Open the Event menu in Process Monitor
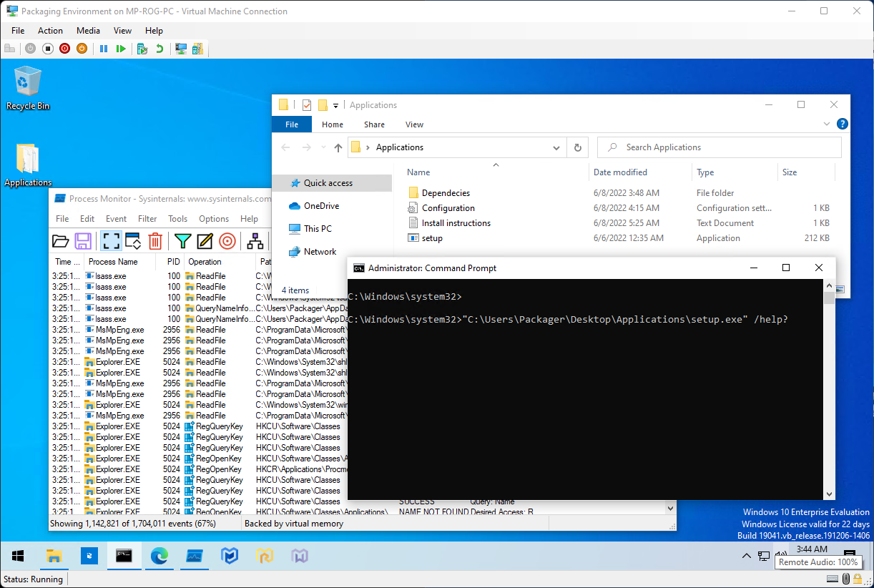The image size is (874, 588). tap(116, 219)
